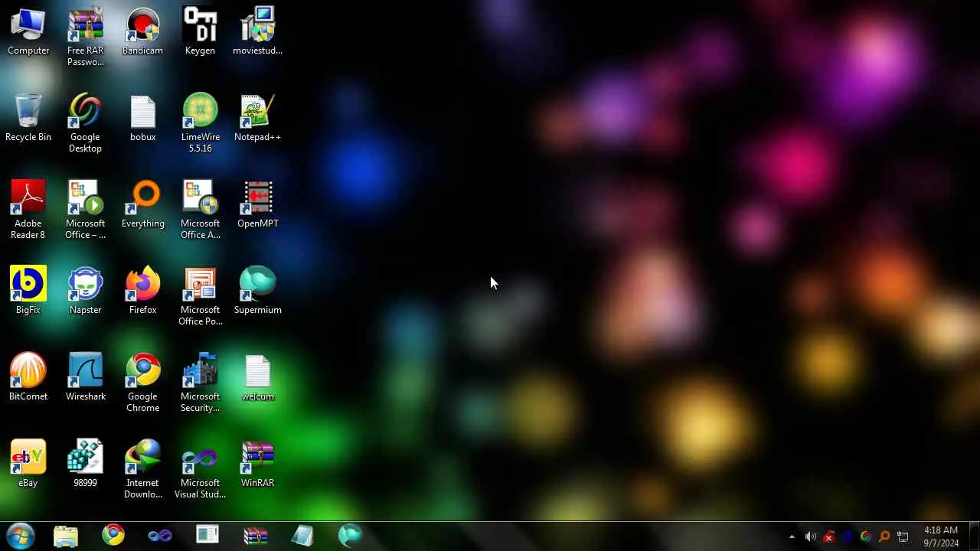Viewport: 980px width, 551px height.
Task: Click the Google Desktop tray icon
Action: tap(866, 536)
